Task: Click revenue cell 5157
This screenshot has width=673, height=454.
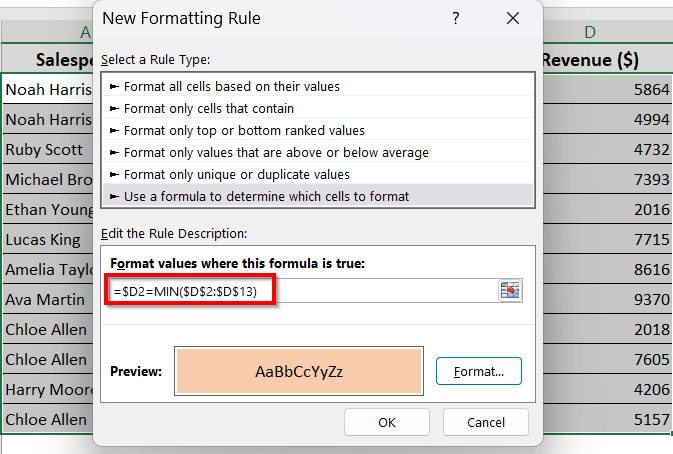Action: [x=608, y=419]
